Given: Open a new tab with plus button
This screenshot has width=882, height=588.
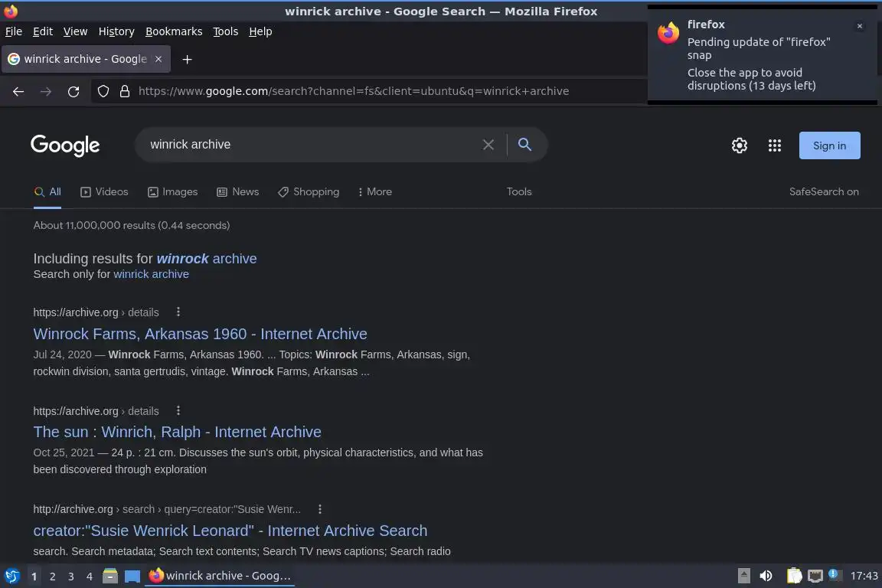Looking at the screenshot, I should coord(188,59).
